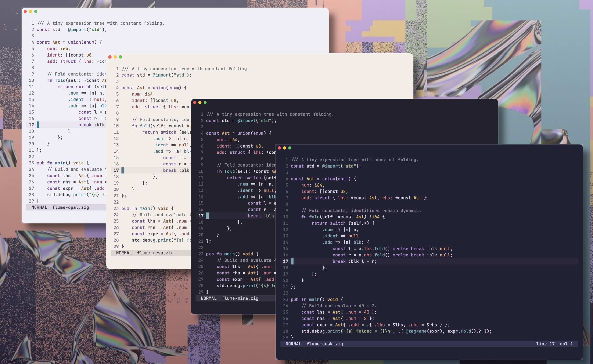Click "pub fn main() void {" in flume-dusk.zig

coord(317,299)
